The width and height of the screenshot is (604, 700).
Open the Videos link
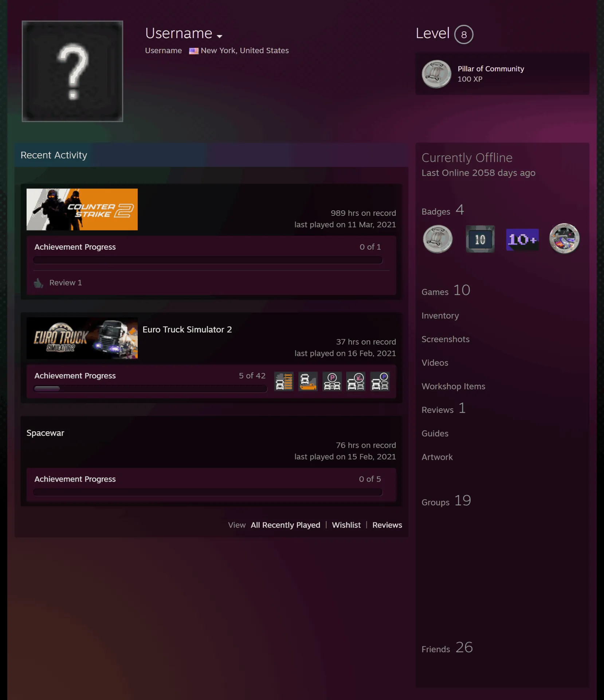tap(435, 363)
